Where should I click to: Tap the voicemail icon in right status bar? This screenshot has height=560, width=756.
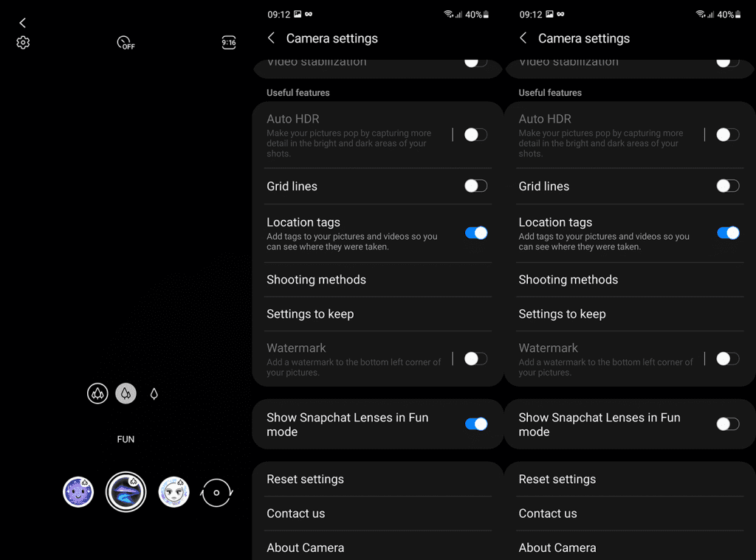tap(560, 14)
